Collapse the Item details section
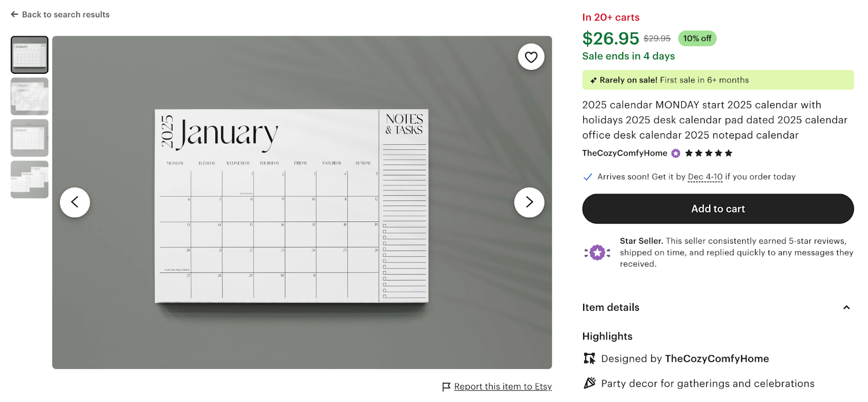The height and width of the screenshot is (402, 868). coord(846,307)
